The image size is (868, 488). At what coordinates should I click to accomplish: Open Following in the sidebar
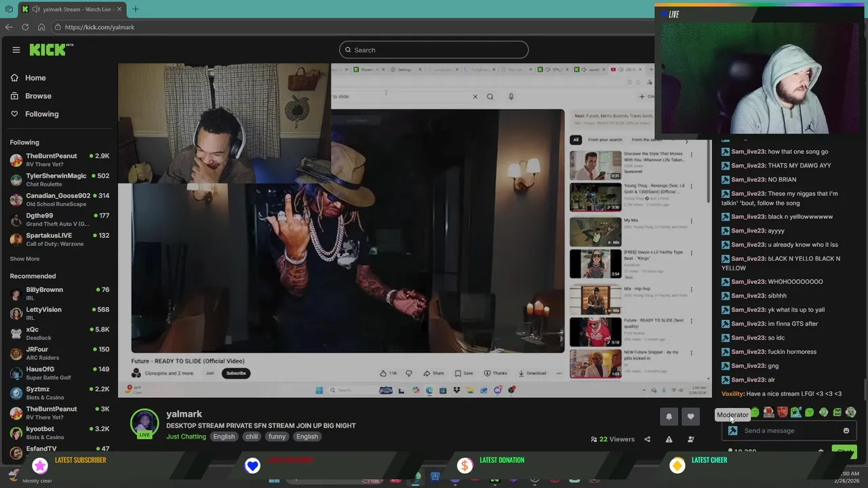[x=41, y=114]
